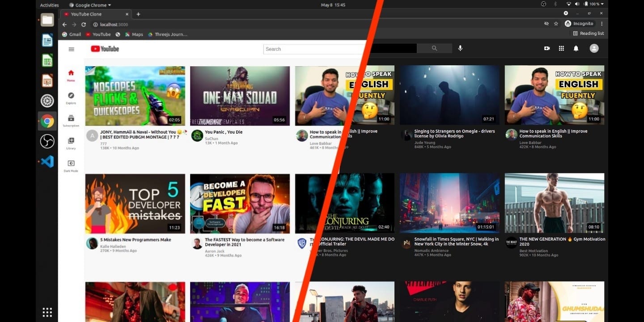Open Library in the sidebar
The width and height of the screenshot is (644, 322).
point(71,143)
